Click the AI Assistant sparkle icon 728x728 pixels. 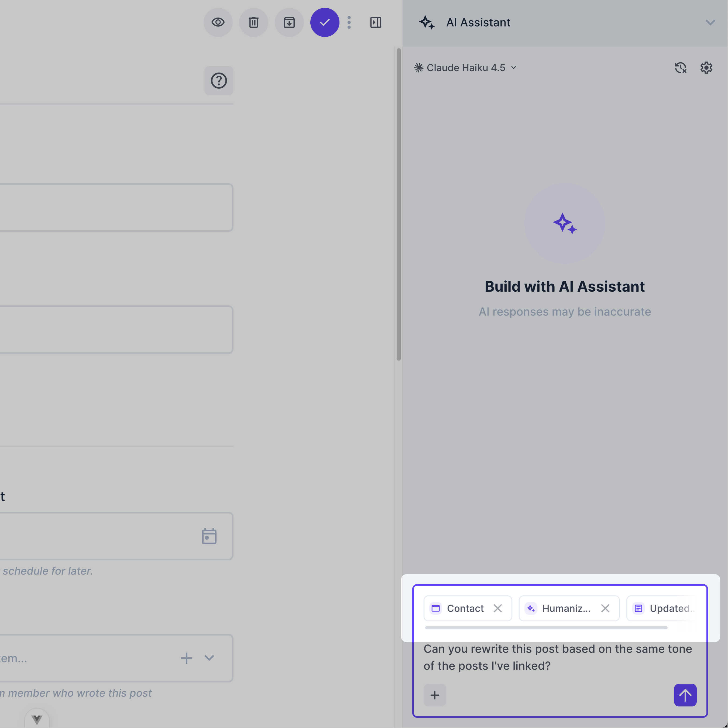(426, 22)
